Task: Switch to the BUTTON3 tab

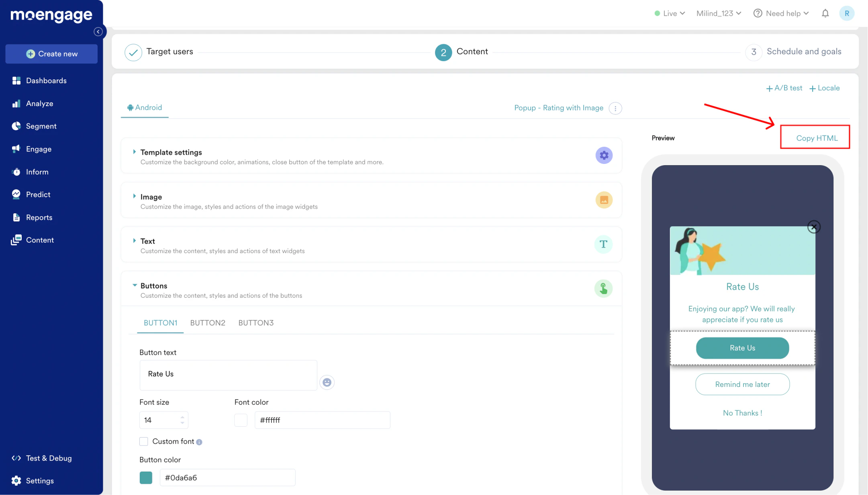Action: [256, 323]
